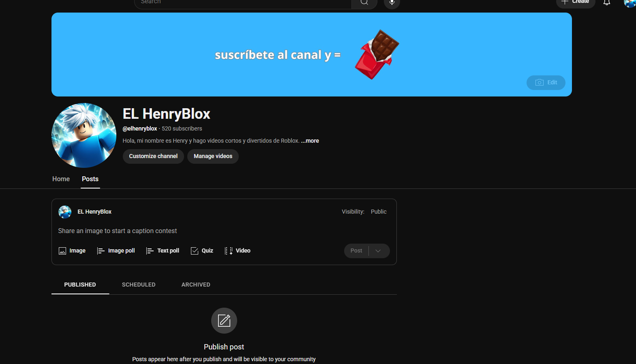Image resolution: width=636 pixels, height=364 pixels.
Task: Open the EL HenryBlox channel profile picture
Action: point(84,135)
